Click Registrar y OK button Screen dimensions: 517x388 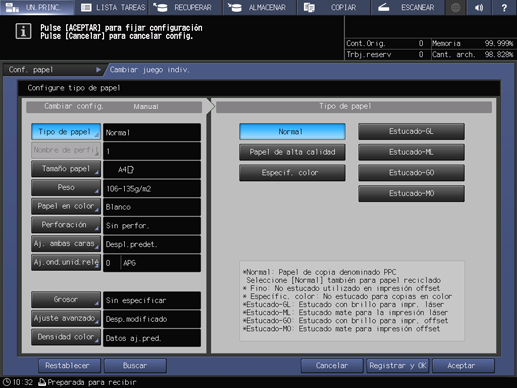398,366
